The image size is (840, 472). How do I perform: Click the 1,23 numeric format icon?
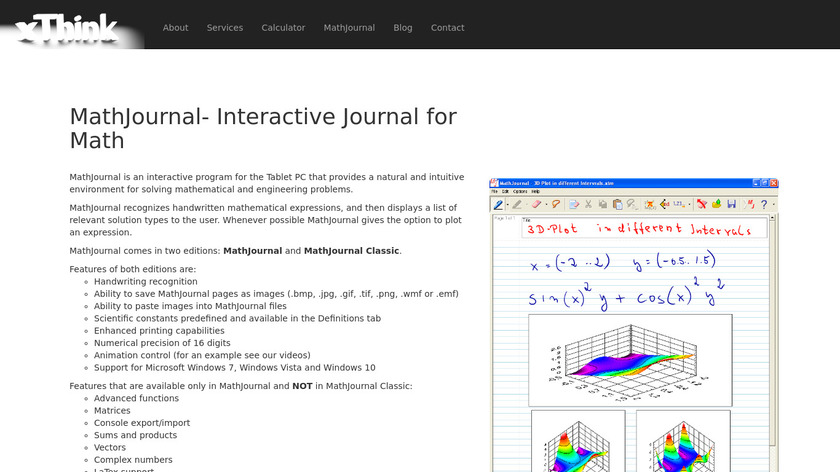679,204
